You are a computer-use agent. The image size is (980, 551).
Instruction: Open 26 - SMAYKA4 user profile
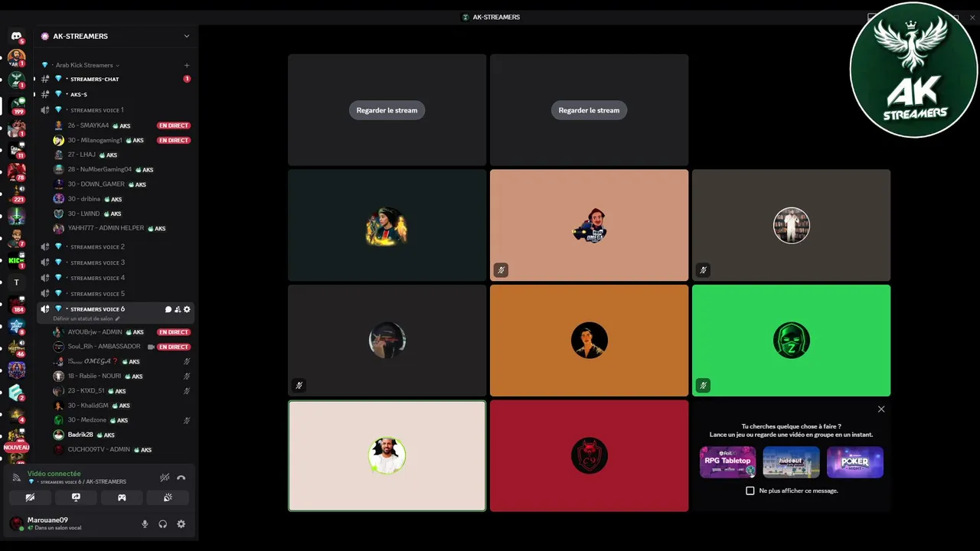coord(122,126)
